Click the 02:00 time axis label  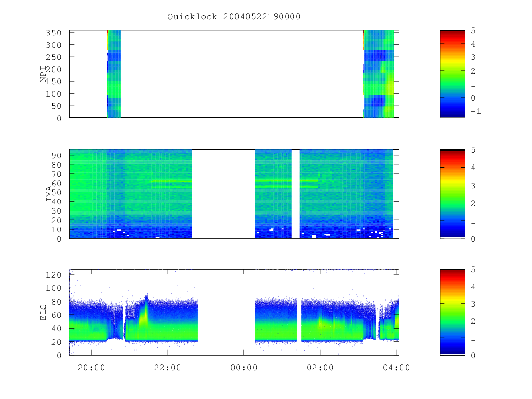320,368
